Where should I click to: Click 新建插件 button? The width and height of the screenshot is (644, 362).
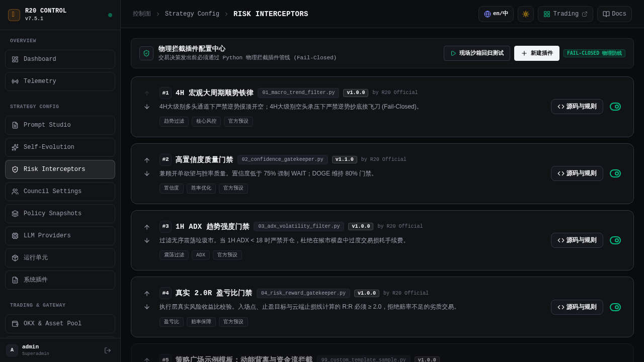coord(537,53)
